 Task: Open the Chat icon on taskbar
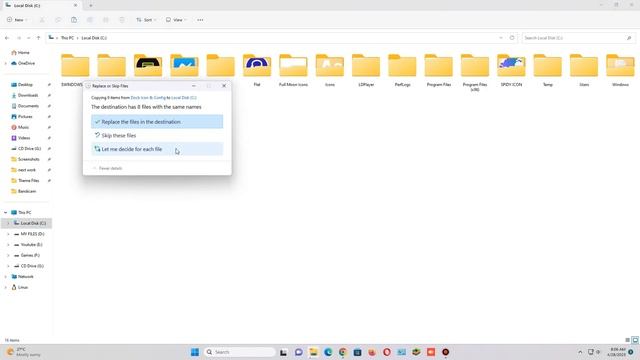coord(298,352)
